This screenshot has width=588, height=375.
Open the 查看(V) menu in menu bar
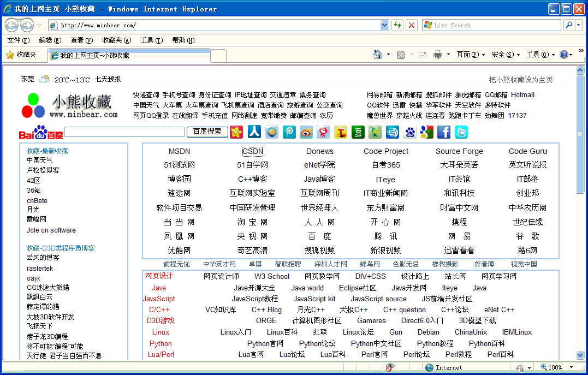(81, 40)
